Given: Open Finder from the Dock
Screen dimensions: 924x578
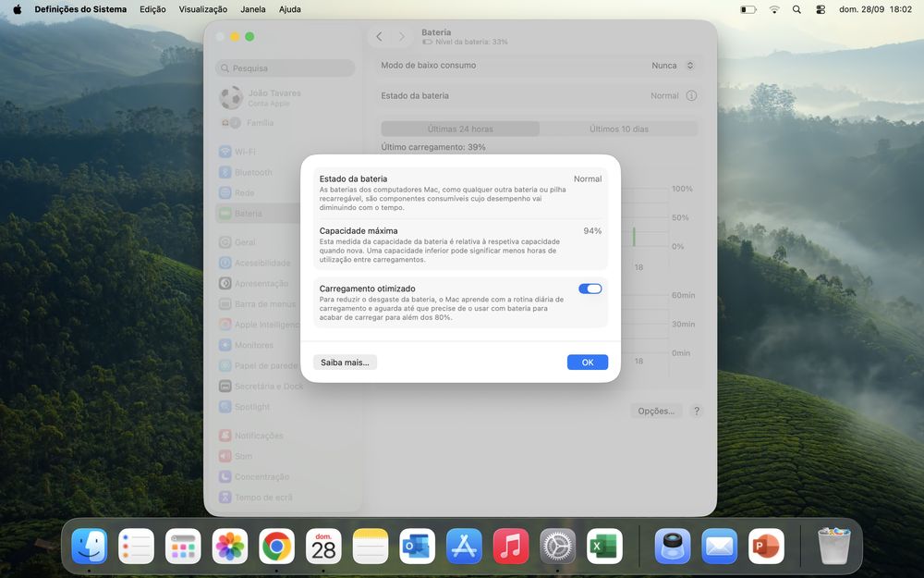Looking at the screenshot, I should coord(89,547).
